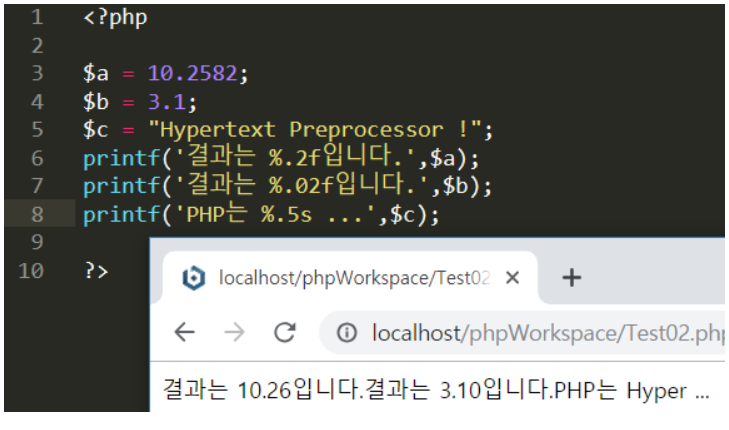This screenshot has height=430, width=729.
Task: Click the output text PHP는 Hyper ...
Action: 621,390
